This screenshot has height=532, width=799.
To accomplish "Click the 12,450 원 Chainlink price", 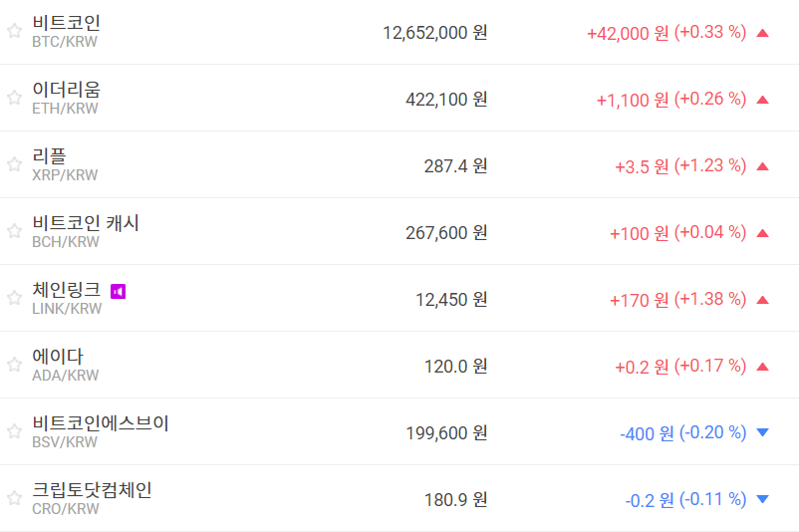I will point(451,299).
